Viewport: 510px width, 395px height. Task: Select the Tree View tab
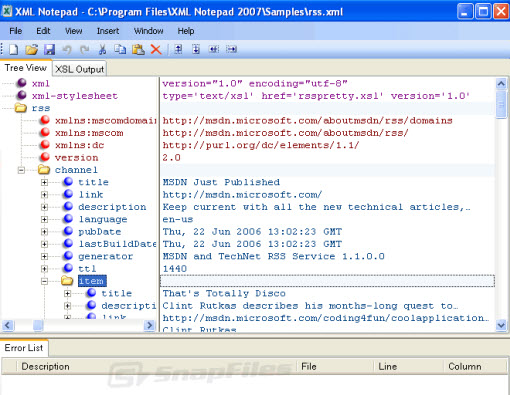pos(26,68)
